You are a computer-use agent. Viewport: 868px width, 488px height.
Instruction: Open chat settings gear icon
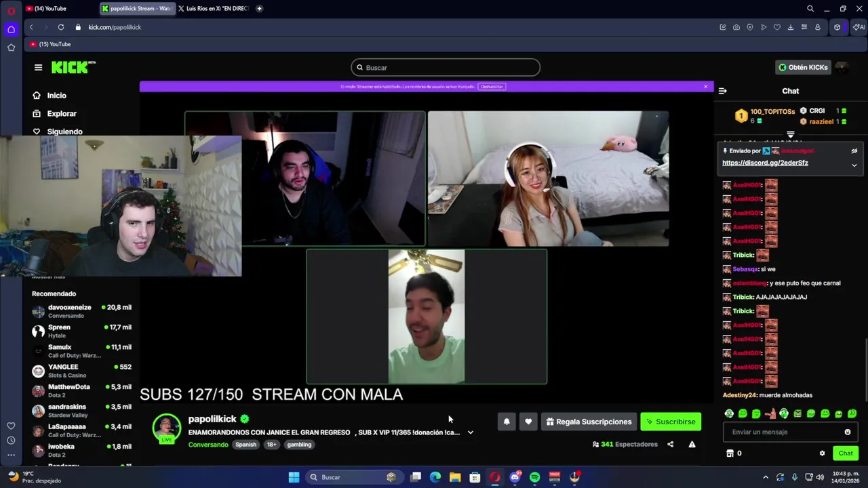[822, 453]
